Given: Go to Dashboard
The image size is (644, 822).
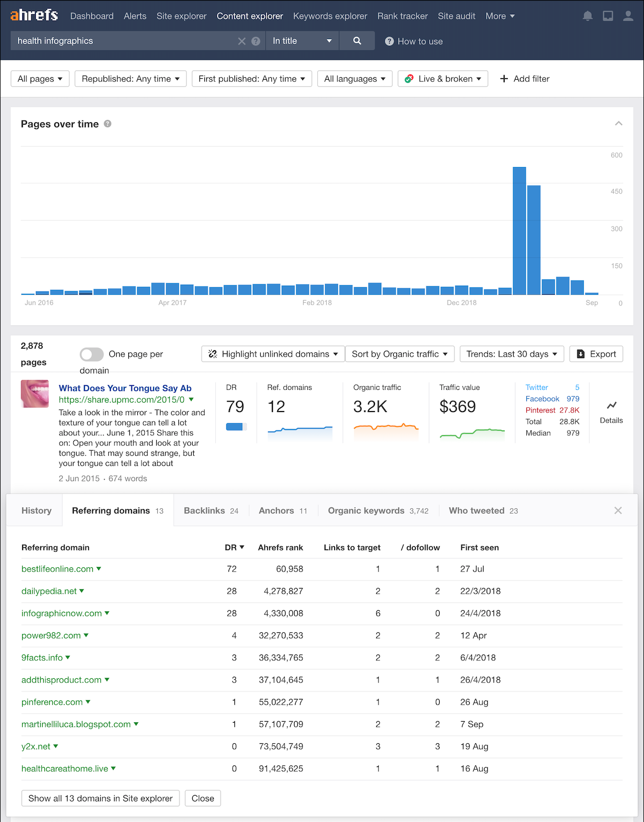Looking at the screenshot, I should point(92,16).
